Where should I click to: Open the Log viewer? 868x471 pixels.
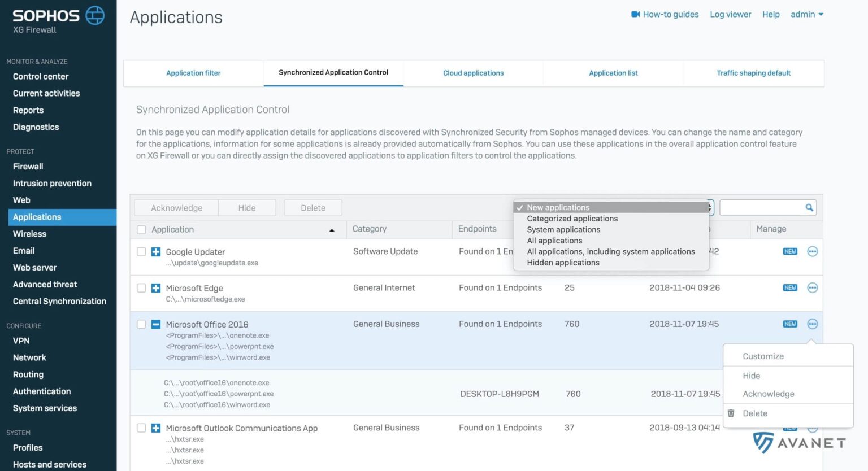730,14
